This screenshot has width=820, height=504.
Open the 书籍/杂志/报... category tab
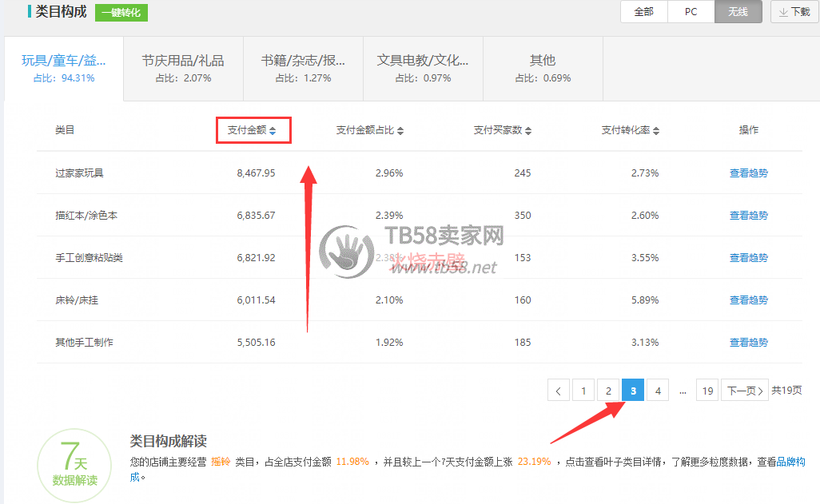click(304, 69)
